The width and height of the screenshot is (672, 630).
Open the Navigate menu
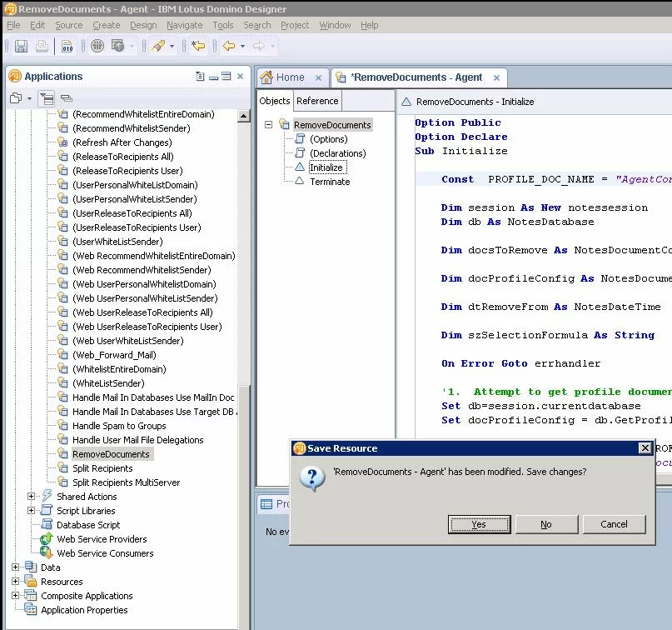tap(184, 25)
